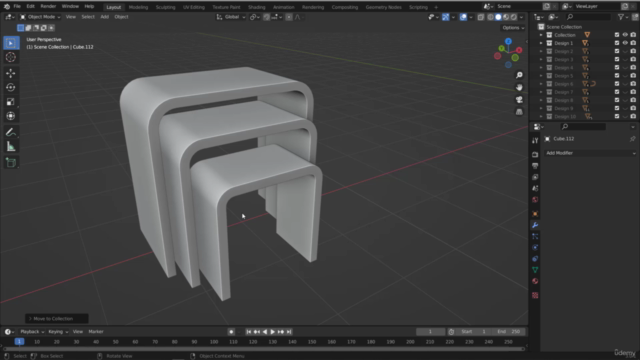Select the Measure tool

11,147
